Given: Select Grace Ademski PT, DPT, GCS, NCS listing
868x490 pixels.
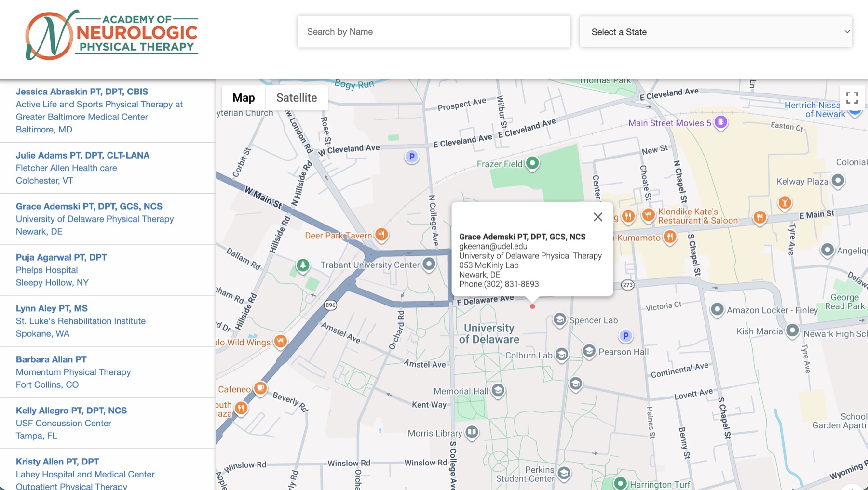Looking at the screenshot, I should (108, 219).
